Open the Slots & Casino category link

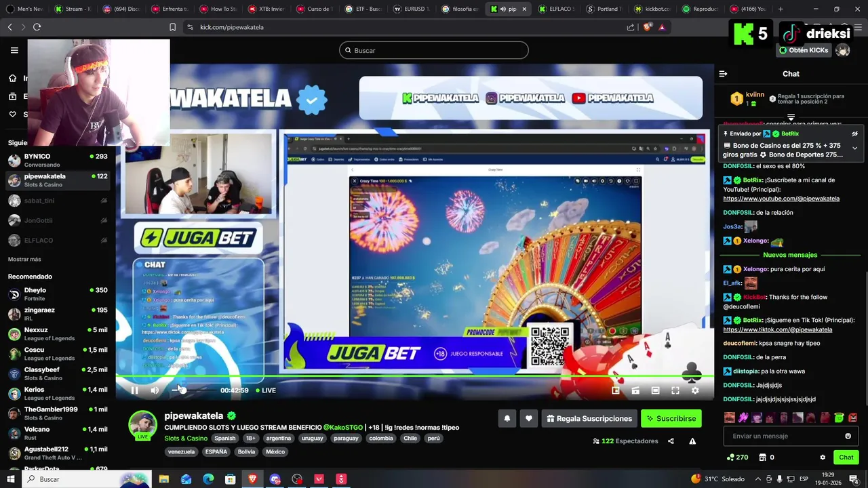tap(186, 439)
